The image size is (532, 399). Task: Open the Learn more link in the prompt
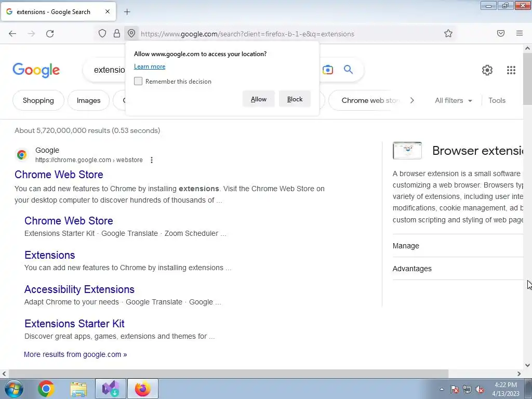click(150, 66)
